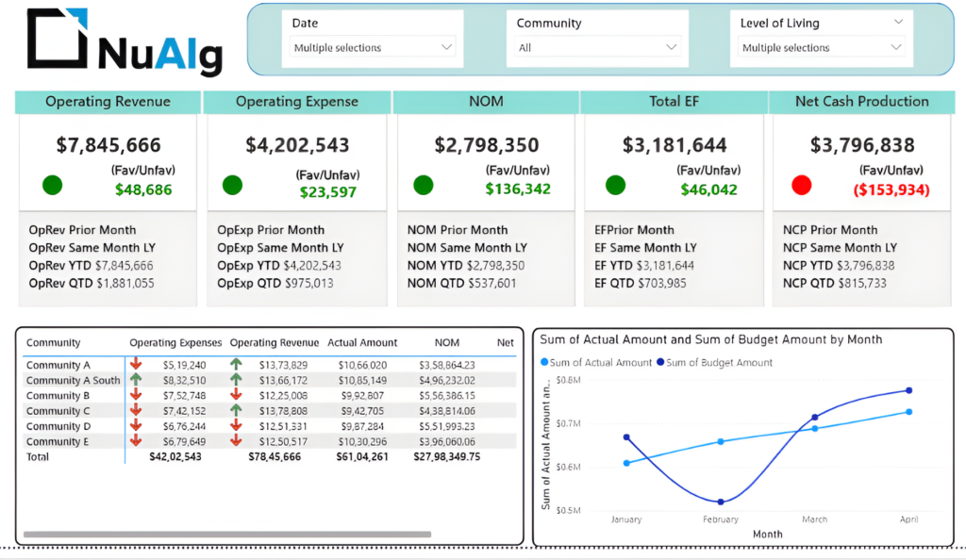
Task: Collapse the Level of Living slicer header chevron
Action: pyautogui.click(x=898, y=22)
